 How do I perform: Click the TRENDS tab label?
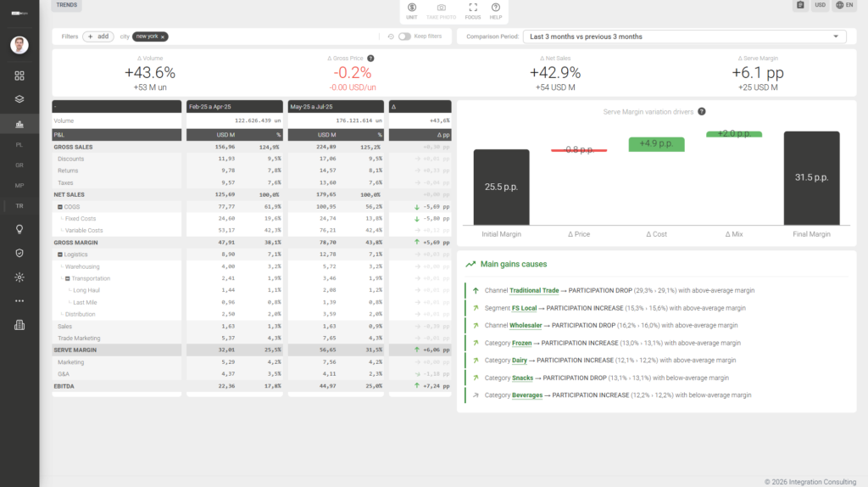pos(66,5)
